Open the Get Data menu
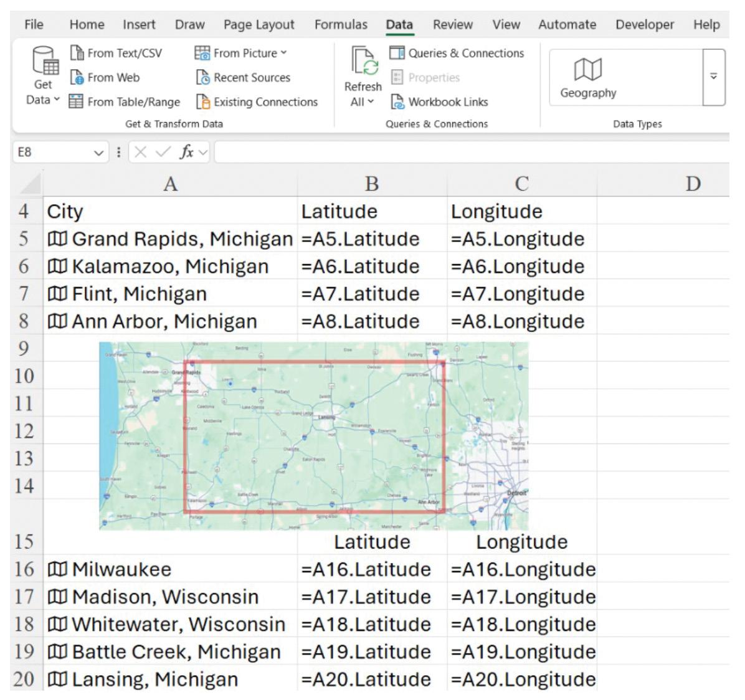This screenshot has height=700, width=745. click(43, 76)
